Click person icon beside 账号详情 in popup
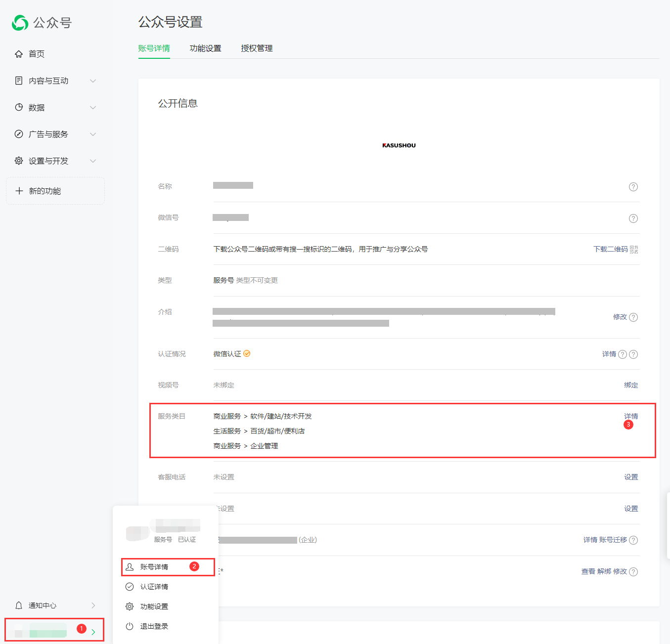 click(130, 567)
